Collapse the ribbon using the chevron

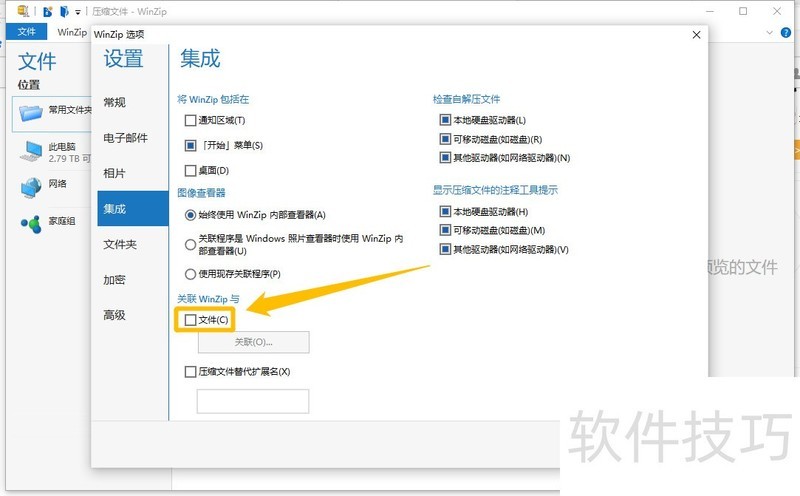[x=769, y=33]
